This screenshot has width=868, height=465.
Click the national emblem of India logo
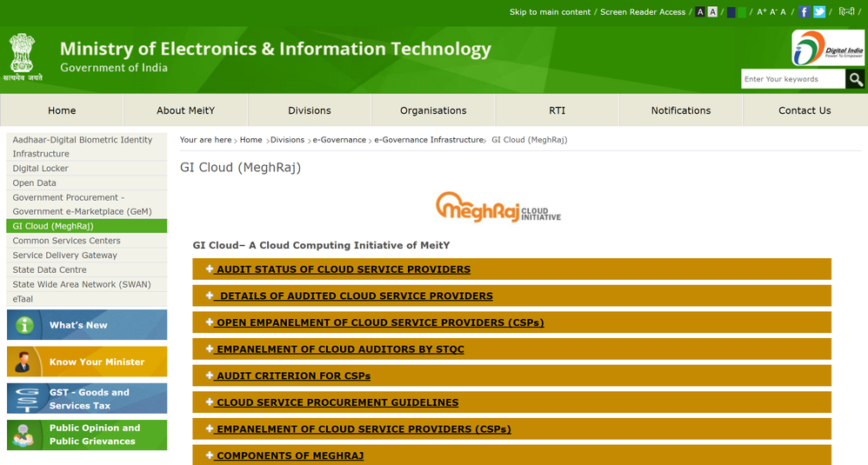coord(22,57)
